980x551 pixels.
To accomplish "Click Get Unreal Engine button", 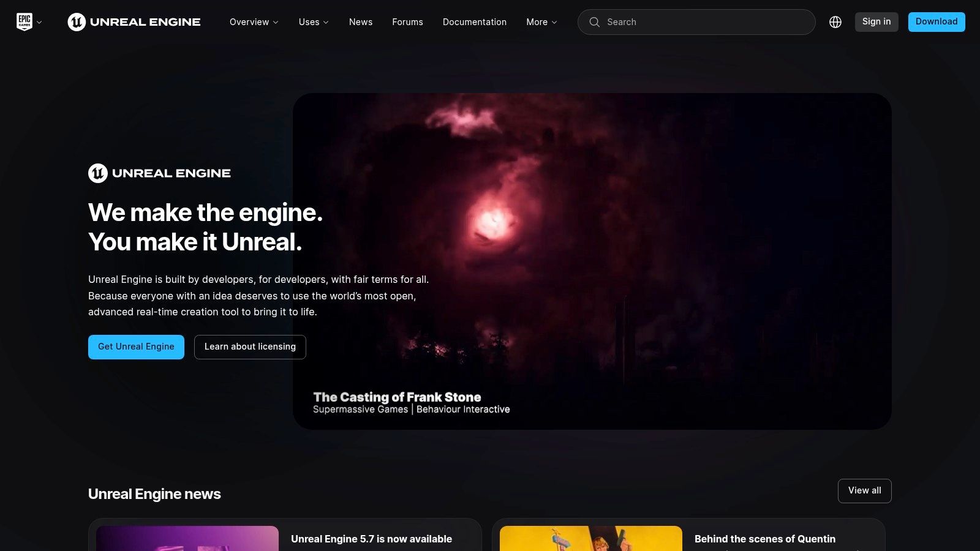I will [136, 347].
